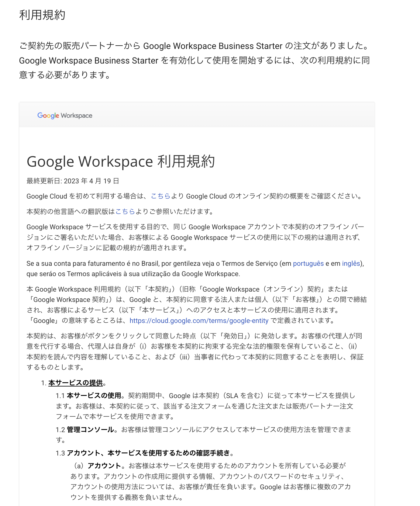Click the 1.2 管理コンソール clause heading
Viewport: 420px width, 506px height.
point(85,430)
